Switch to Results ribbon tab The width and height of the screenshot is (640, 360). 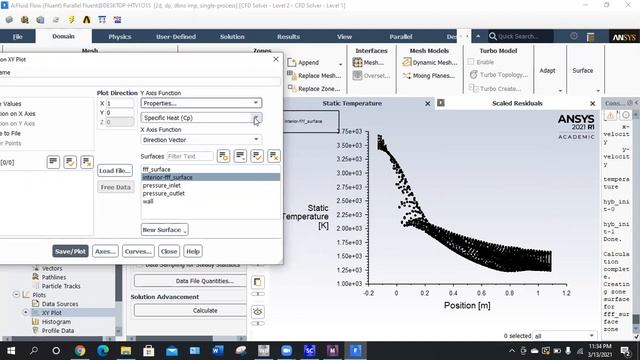(x=288, y=36)
